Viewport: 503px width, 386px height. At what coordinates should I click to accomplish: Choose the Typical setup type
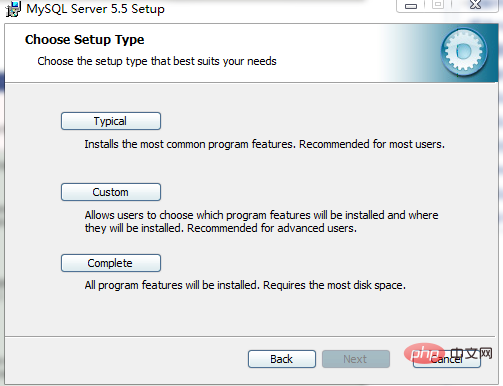[111, 121]
